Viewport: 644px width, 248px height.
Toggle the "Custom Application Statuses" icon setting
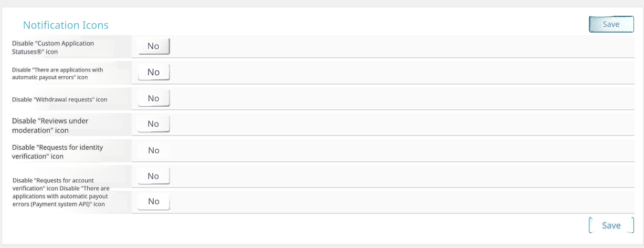(x=154, y=46)
